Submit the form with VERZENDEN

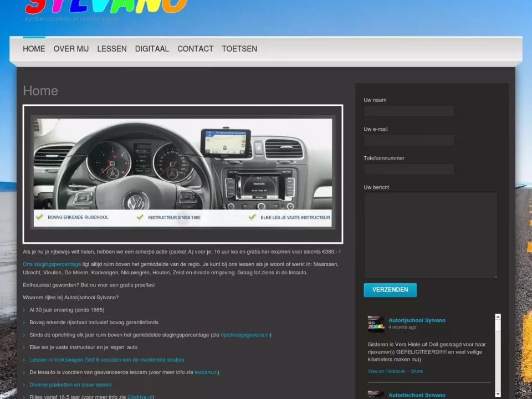390,290
